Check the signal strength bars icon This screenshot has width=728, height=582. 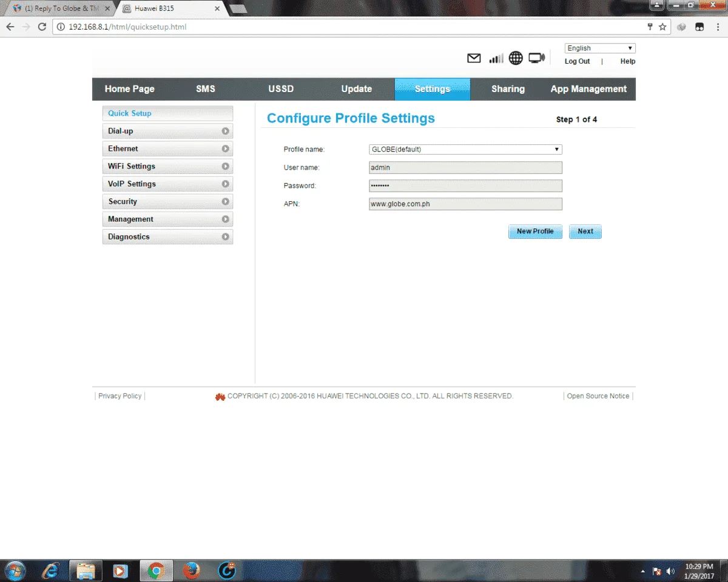coord(496,58)
